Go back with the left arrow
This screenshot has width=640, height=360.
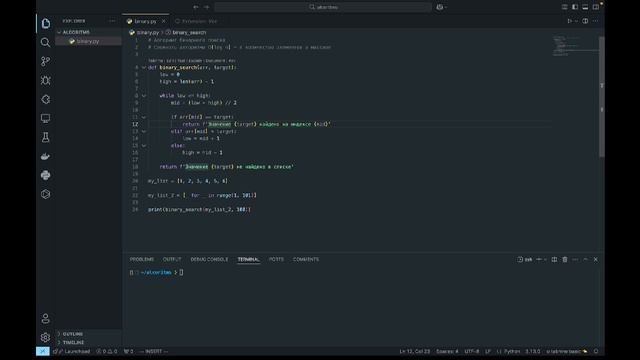[196, 7]
